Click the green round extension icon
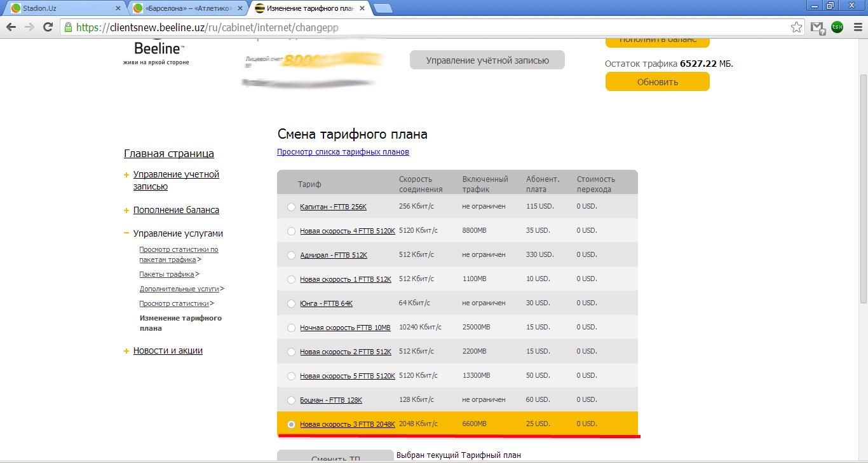Viewport: 868px width, 463px height. 837,27
